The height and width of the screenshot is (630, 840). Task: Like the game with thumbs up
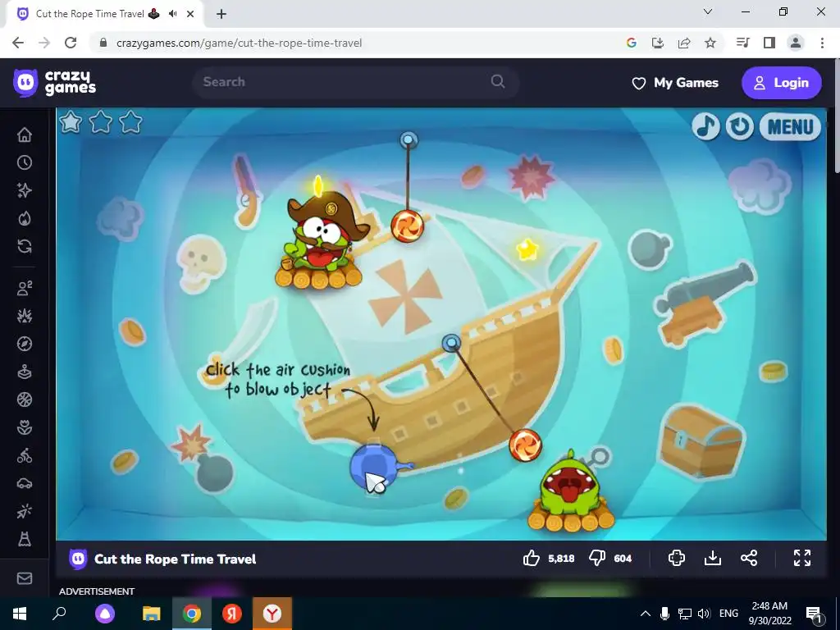(532, 558)
